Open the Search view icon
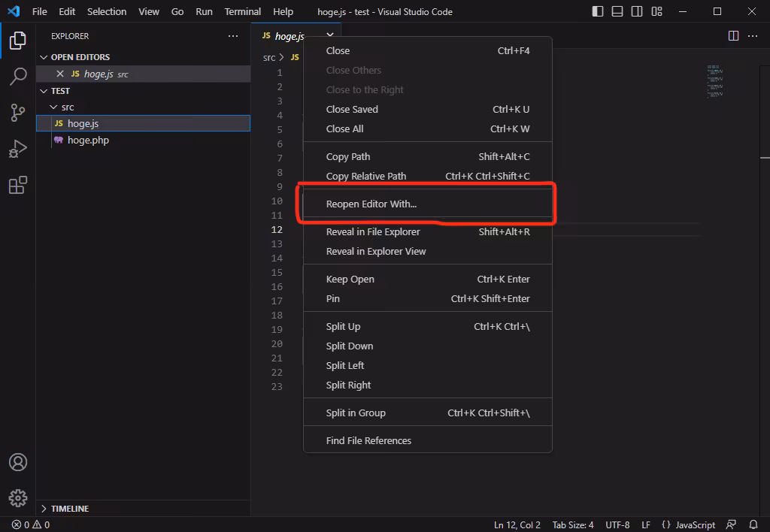 click(18, 76)
